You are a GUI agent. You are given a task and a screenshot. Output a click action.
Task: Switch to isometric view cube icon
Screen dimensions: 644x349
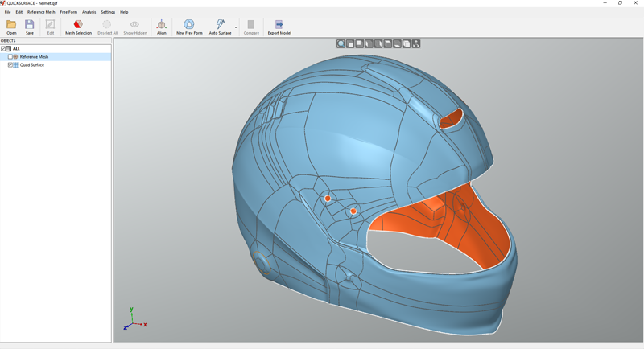[x=407, y=44]
